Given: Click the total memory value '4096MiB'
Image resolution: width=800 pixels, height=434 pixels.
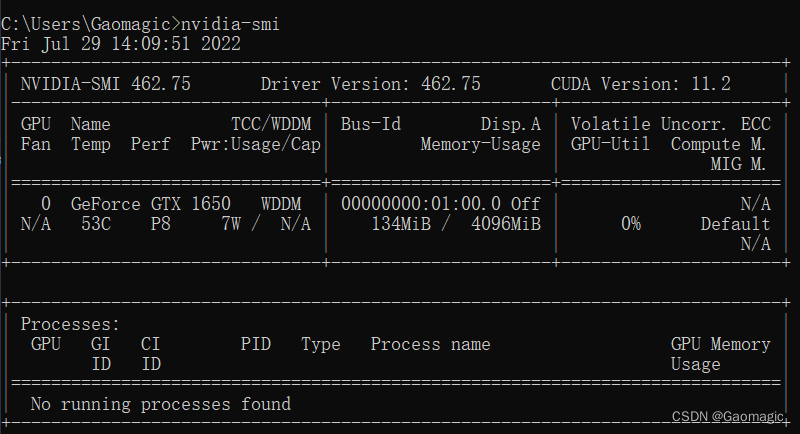Looking at the screenshot, I should (506, 224).
